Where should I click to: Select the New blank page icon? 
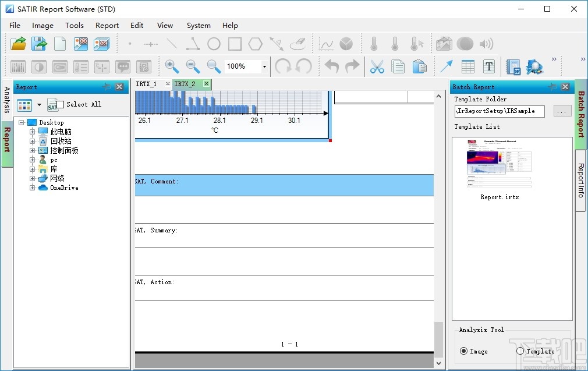point(59,44)
